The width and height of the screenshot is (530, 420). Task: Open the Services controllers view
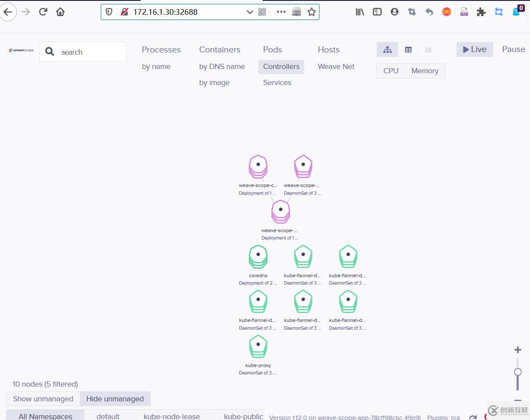coord(277,82)
